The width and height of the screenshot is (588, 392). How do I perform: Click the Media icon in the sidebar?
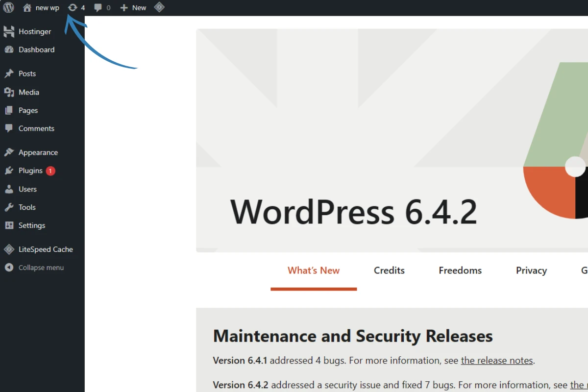click(9, 92)
